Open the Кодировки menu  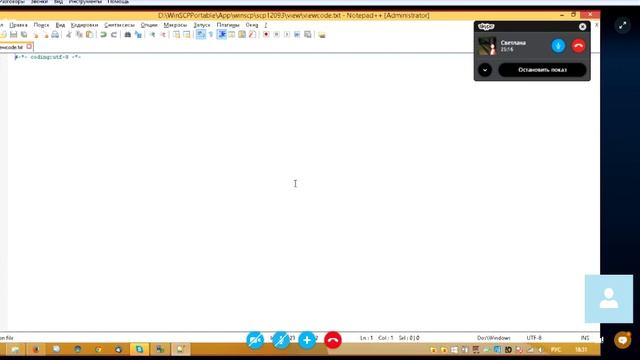click(84, 25)
